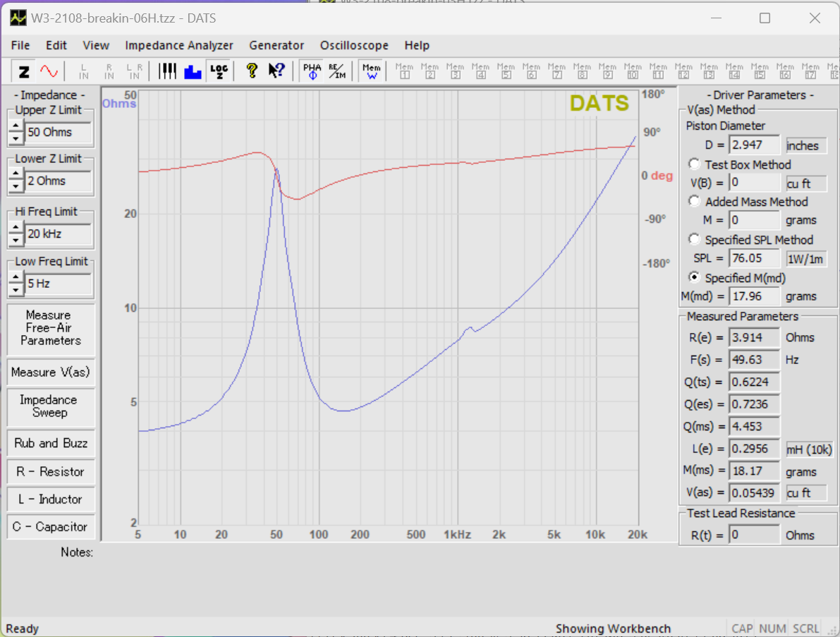Click the yellow question mark help icon

tap(252, 71)
